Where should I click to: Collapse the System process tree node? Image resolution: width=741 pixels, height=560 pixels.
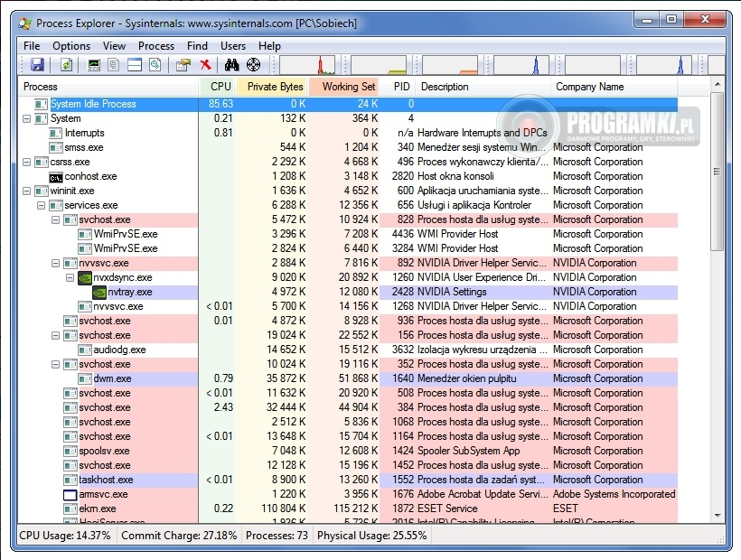click(x=27, y=118)
